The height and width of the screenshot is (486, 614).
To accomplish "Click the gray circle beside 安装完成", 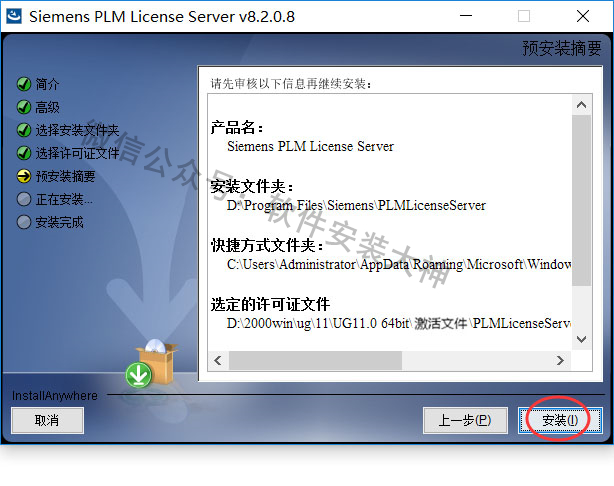I will tap(24, 222).
